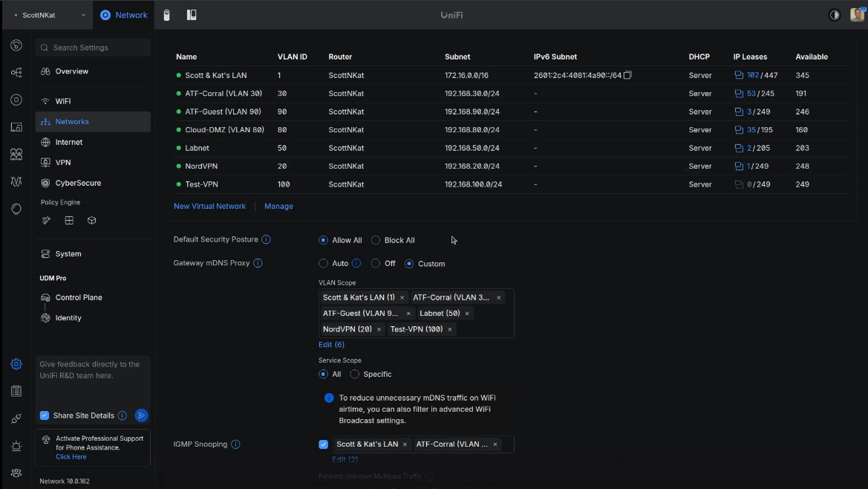Open the IGMP Snooping network selector field
The height and width of the screenshot is (489, 868).
coord(508,444)
